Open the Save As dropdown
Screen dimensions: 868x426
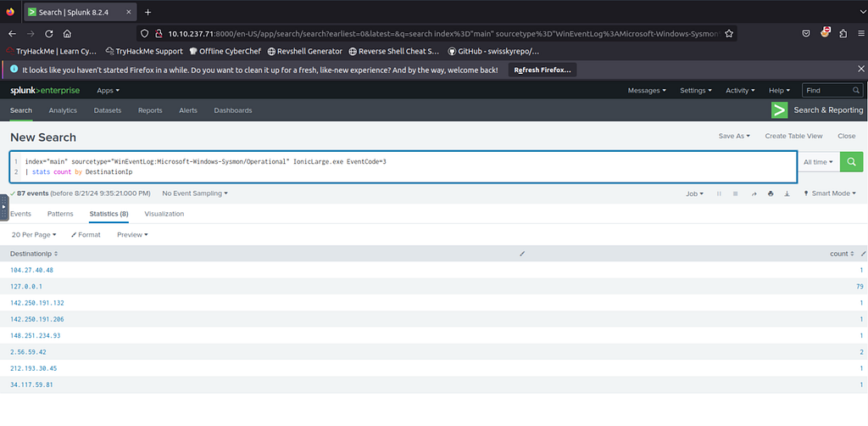click(734, 136)
